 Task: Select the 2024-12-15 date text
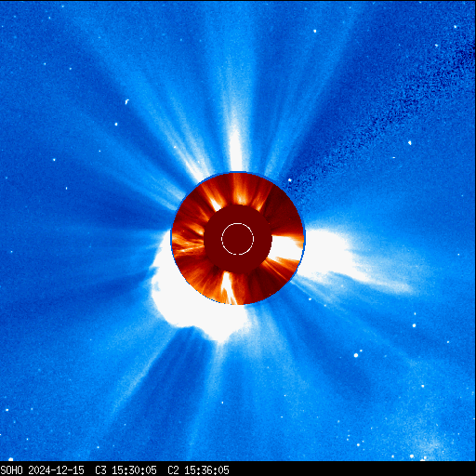(56, 470)
